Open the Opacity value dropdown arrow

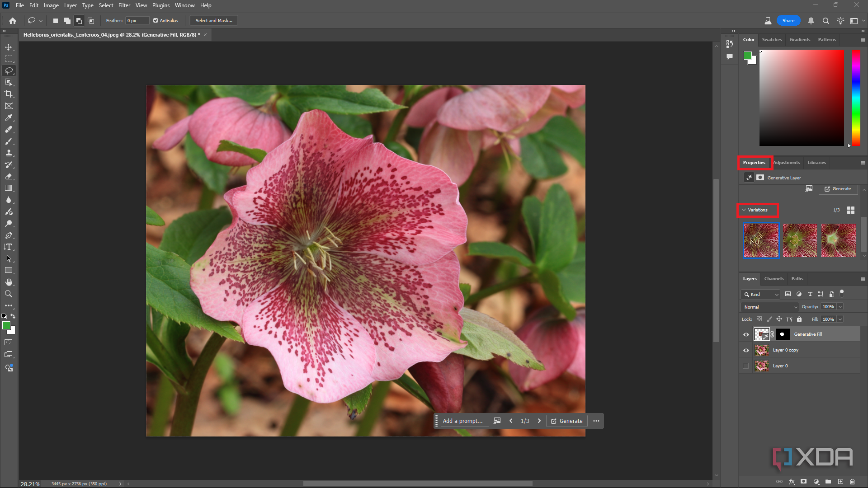tap(840, 307)
